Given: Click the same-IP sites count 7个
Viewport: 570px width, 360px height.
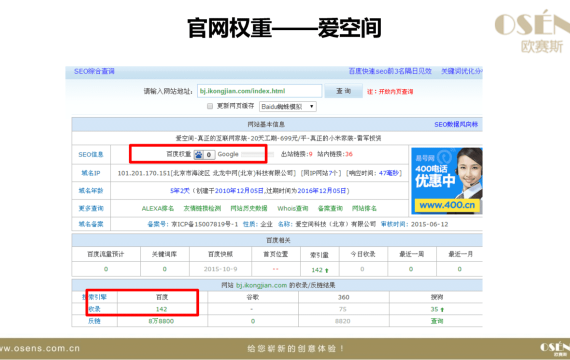Looking at the screenshot, I should [x=333, y=173].
